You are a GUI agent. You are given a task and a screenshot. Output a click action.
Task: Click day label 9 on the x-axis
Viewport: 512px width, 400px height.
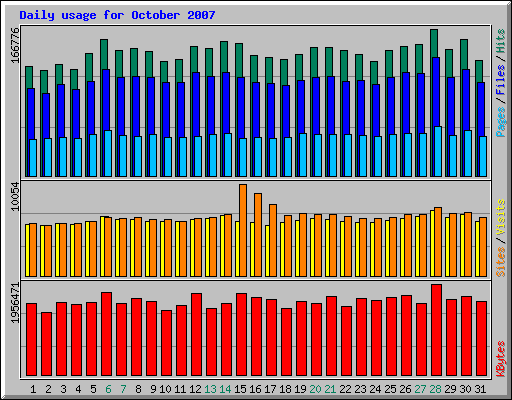[153, 389]
